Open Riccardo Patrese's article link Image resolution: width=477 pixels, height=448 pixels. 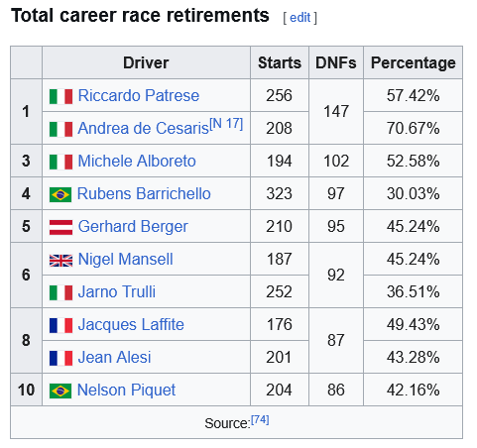pyautogui.click(x=139, y=95)
